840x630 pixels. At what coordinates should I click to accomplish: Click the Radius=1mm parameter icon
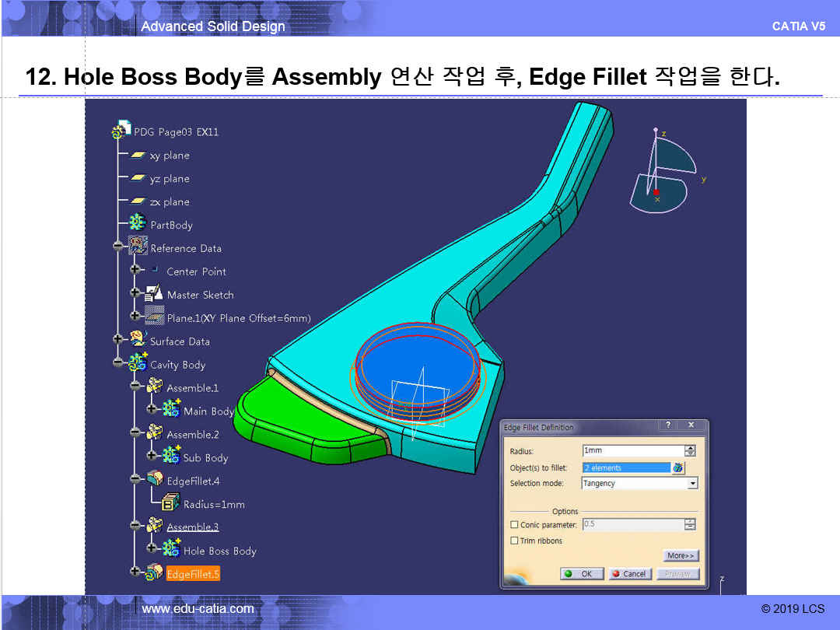click(x=170, y=504)
